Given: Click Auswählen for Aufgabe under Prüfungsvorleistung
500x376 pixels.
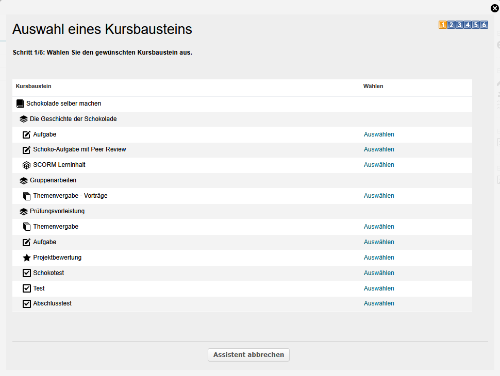Looking at the screenshot, I should 379,242.
